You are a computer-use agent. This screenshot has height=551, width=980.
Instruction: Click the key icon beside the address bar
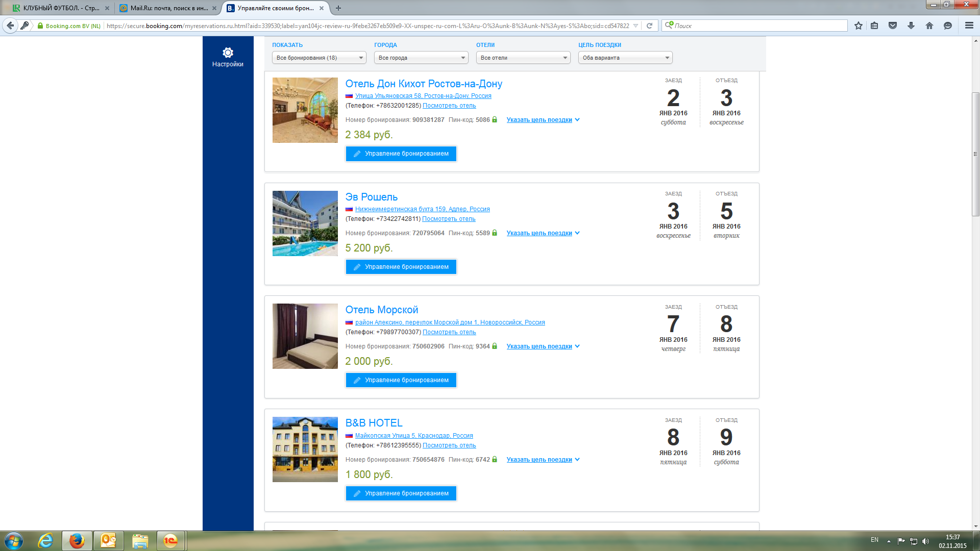24,26
